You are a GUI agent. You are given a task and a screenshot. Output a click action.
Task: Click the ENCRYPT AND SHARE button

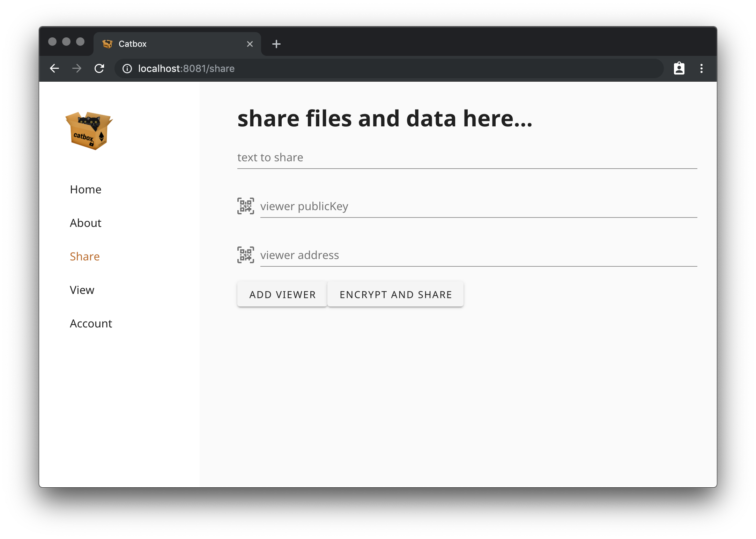tap(395, 294)
